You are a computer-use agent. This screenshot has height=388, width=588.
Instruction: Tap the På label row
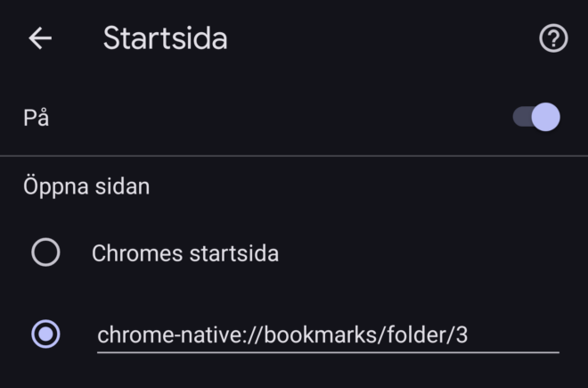point(294,117)
